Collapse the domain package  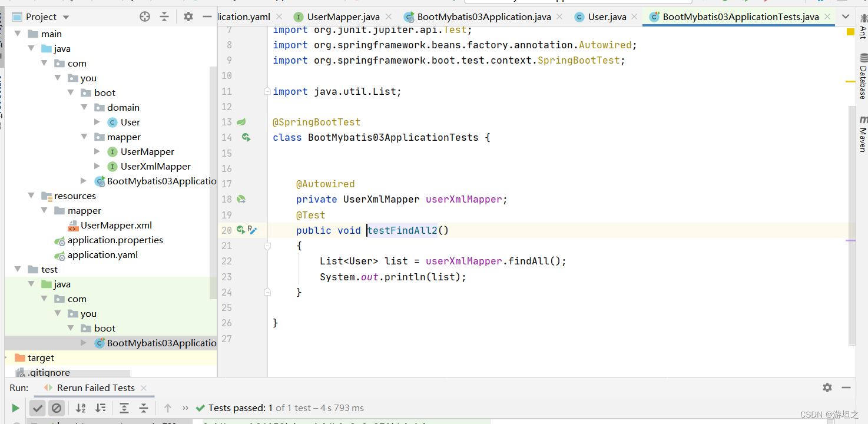coord(85,107)
